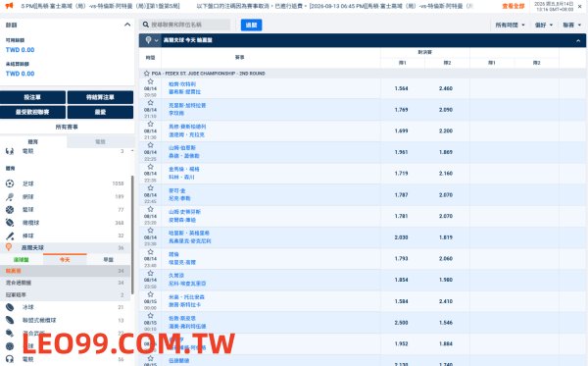
Task: Collapse the balance panel chevron
Action: coord(127,25)
